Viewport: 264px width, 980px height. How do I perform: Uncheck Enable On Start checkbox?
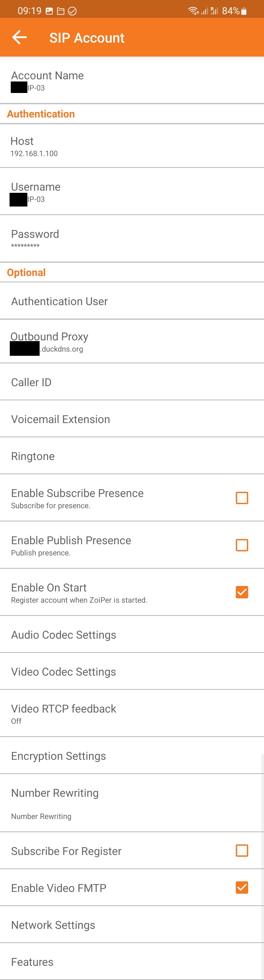coord(242,592)
